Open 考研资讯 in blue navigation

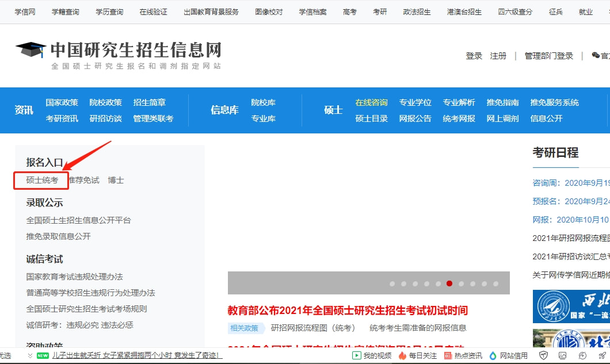click(x=62, y=118)
